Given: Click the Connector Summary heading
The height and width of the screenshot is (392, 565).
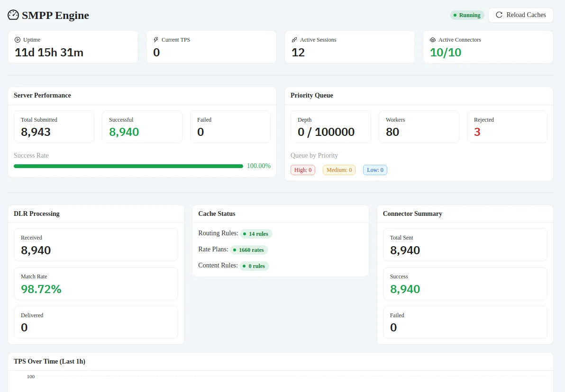Looking at the screenshot, I should 412,214.
